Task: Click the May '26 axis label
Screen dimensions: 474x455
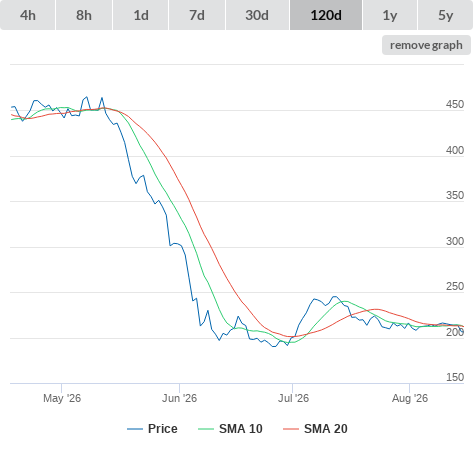Action: [62, 398]
